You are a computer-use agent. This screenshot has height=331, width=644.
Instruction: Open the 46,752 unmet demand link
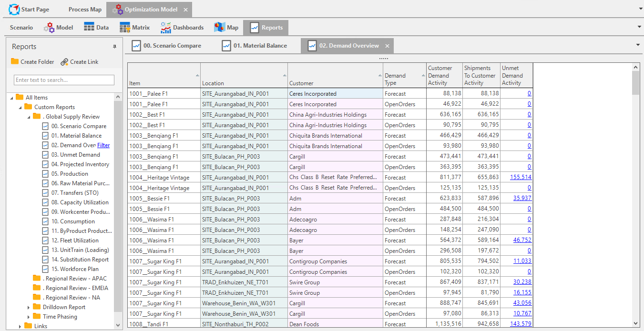[x=522, y=240]
